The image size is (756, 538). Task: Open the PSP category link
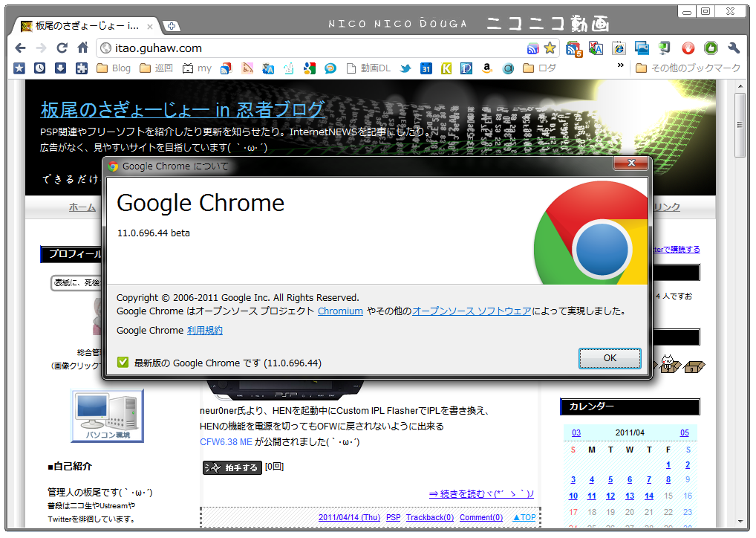[x=394, y=517]
